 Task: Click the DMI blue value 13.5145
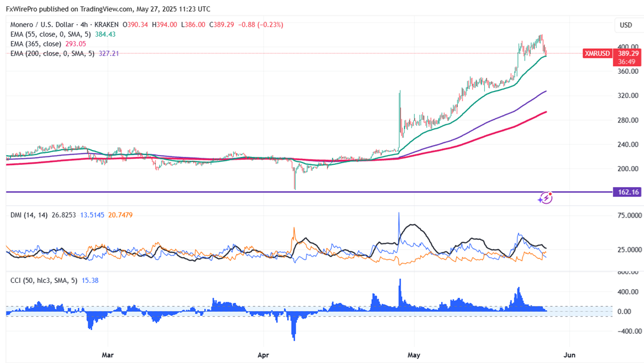tap(92, 215)
